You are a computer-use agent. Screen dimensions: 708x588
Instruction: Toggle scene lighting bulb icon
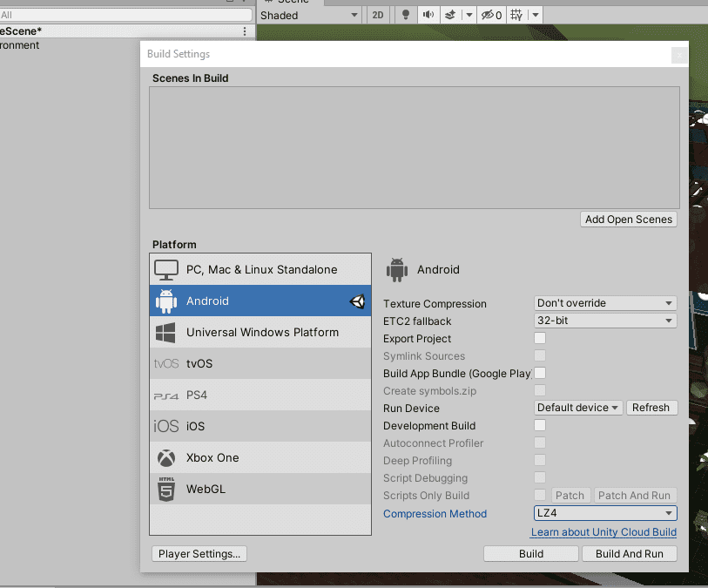406,15
